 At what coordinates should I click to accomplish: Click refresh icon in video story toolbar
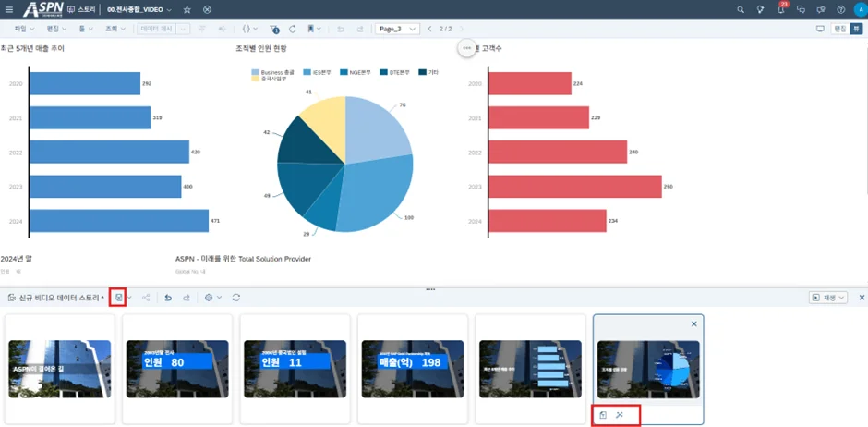point(236,298)
